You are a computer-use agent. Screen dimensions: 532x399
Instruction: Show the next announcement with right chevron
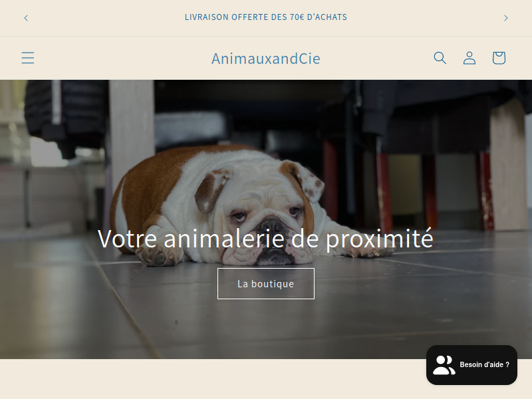coord(506,18)
